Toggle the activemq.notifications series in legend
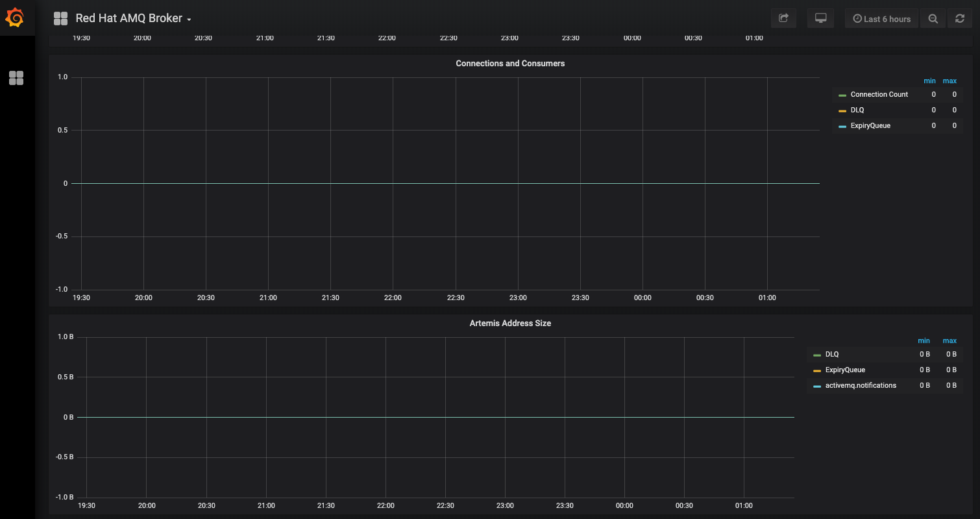 pyautogui.click(x=861, y=385)
